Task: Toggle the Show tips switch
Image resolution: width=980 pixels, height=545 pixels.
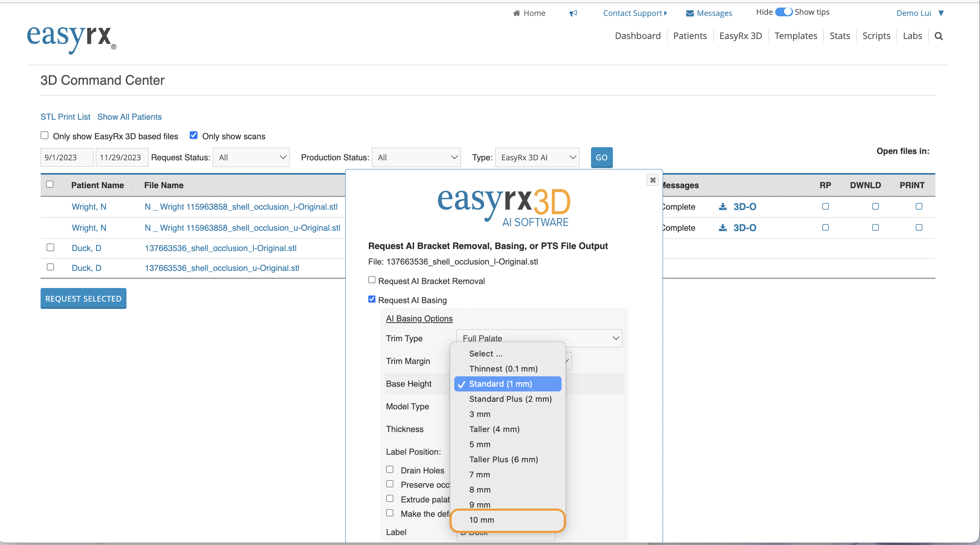Action: pyautogui.click(x=784, y=12)
